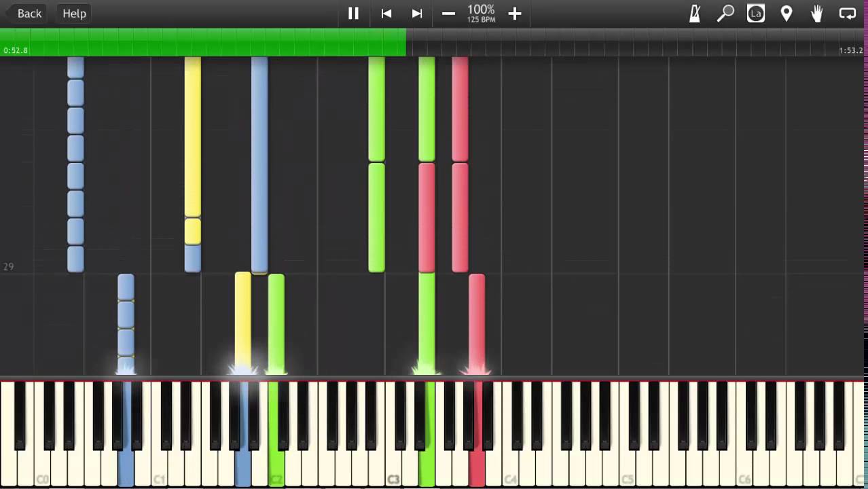The height and width of the screenshot is (489, 868).
Task: Toggle note labels with the La icon
Action: (756, 14)
